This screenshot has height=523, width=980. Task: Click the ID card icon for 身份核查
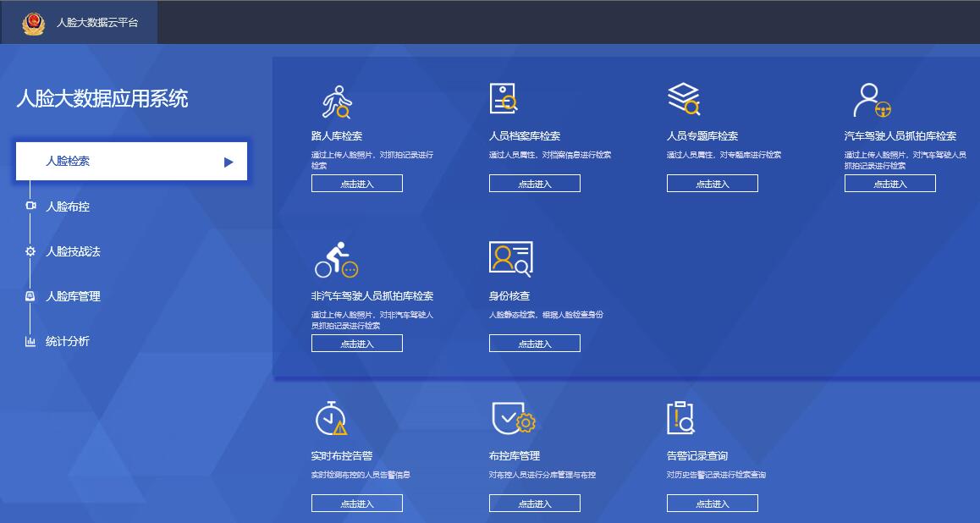[x=510, y=259]
